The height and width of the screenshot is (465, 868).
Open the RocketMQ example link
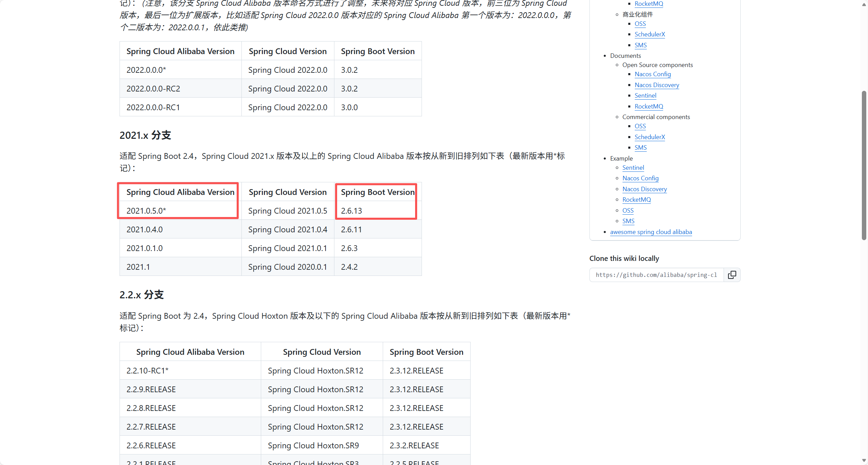coord(636,200)
